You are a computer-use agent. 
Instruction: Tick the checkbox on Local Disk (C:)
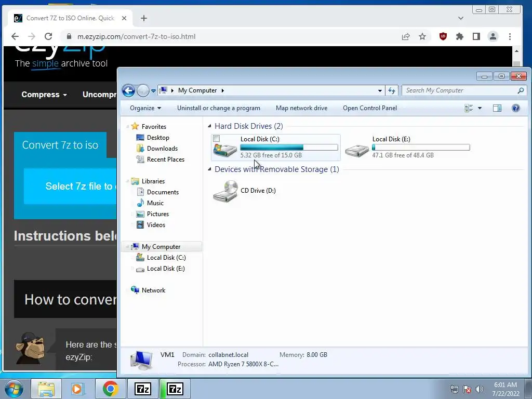[x=217, y=138]
